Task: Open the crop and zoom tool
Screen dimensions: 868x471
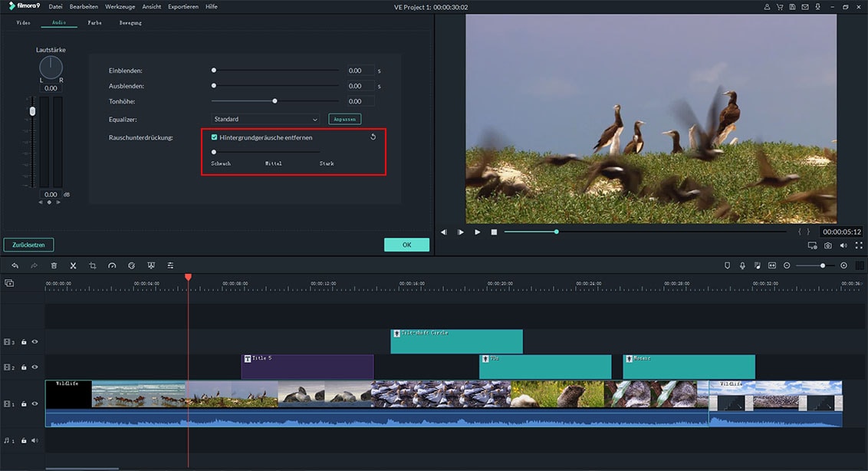Action: click(x=93, y=265)
